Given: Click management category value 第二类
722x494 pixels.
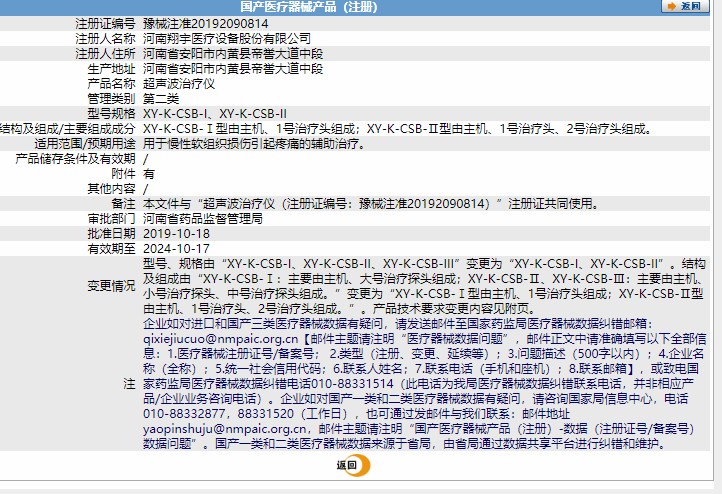Looking at the screenshot, I should [161, 99].
